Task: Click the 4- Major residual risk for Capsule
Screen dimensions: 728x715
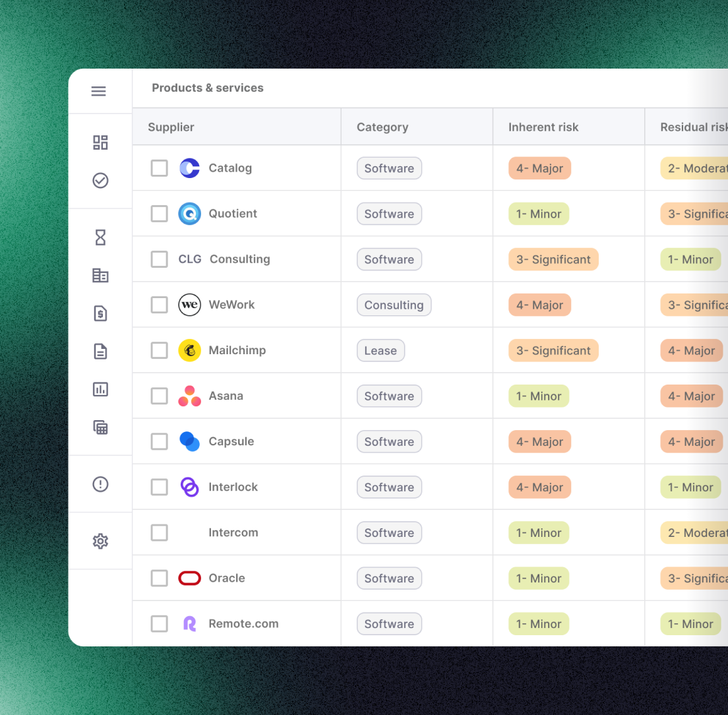Action: [691, 441]
